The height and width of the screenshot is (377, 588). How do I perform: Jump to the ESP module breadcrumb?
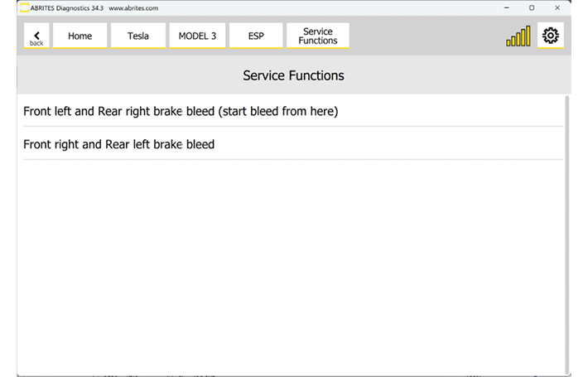tap(256, 36)
